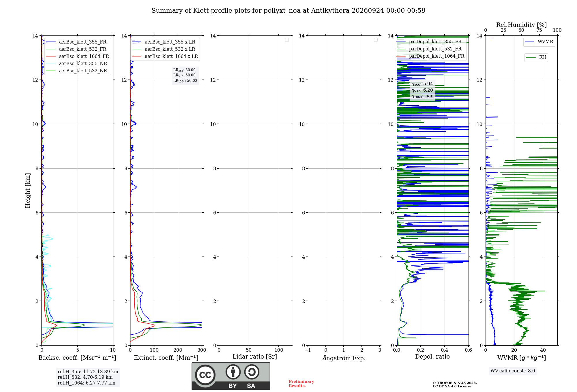Image resolution: width=577 pixels, height=392 pixels.
Task: Click the Height [km] axis label
Action: 28,191
